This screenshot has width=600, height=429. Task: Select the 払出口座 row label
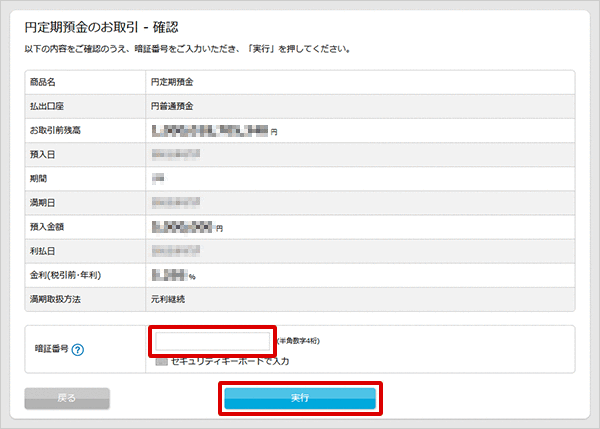click(47, 106)
